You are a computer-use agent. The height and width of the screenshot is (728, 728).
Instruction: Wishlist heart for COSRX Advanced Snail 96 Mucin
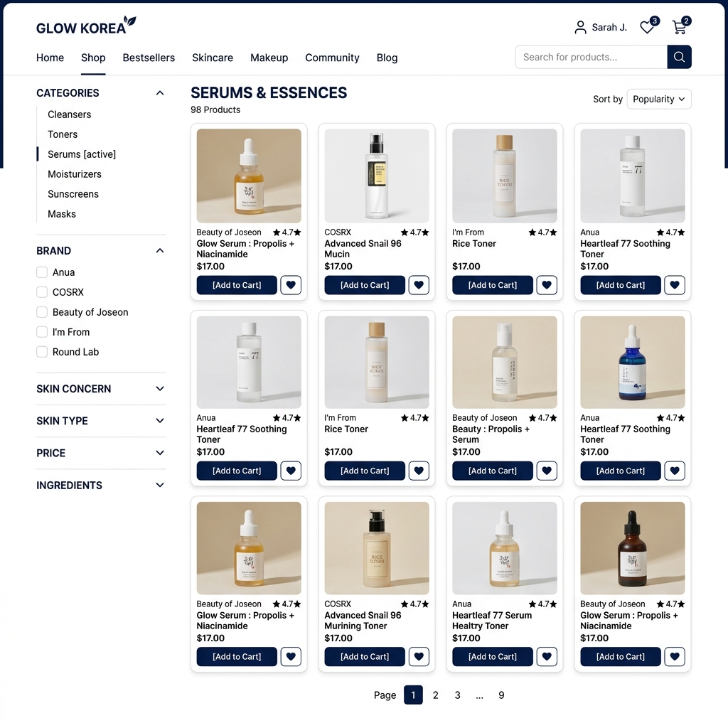419,285
